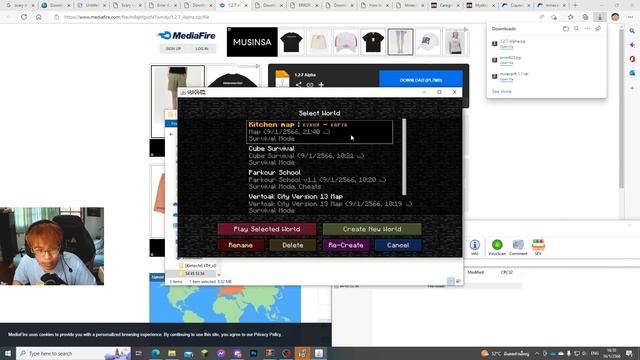Click the browser refresh button

(x=24, y=17)
